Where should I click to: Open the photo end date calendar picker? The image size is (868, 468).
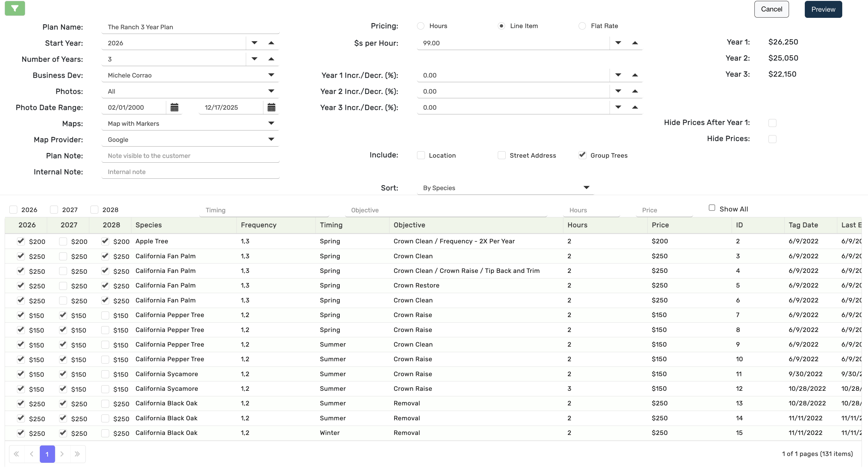(271, 107)
